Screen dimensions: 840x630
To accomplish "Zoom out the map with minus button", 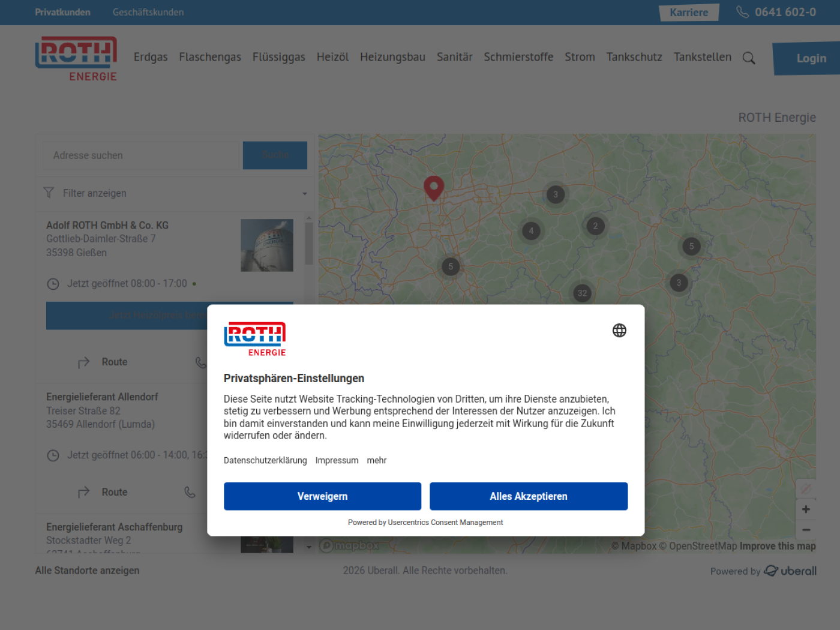I will 806,530.
